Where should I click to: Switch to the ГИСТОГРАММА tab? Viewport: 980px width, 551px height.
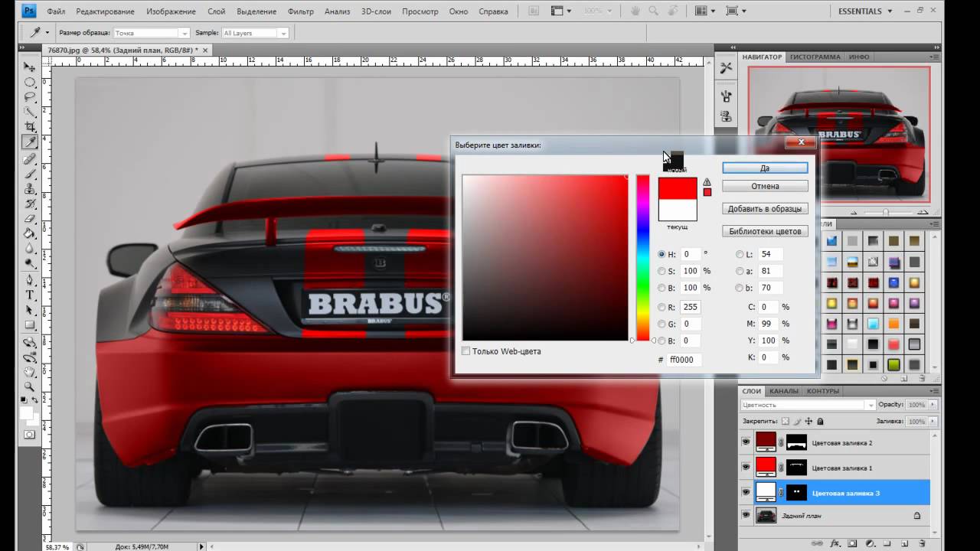point(815,57)
